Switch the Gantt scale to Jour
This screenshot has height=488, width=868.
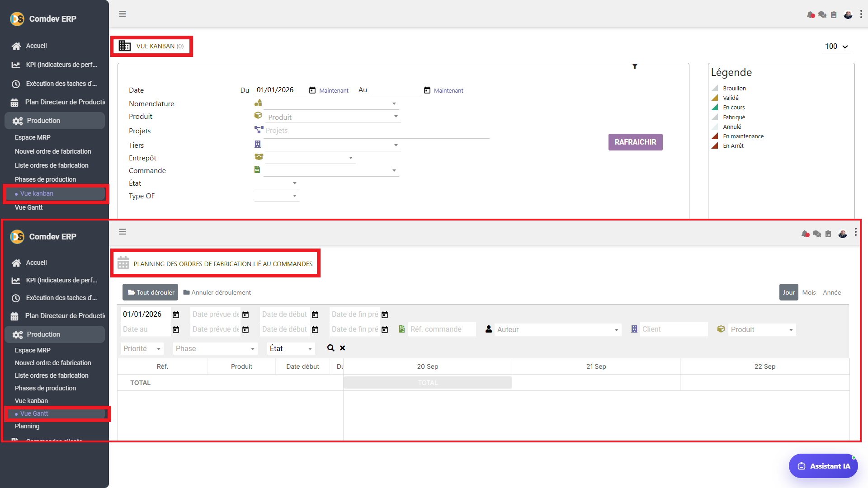coord(789,292)
